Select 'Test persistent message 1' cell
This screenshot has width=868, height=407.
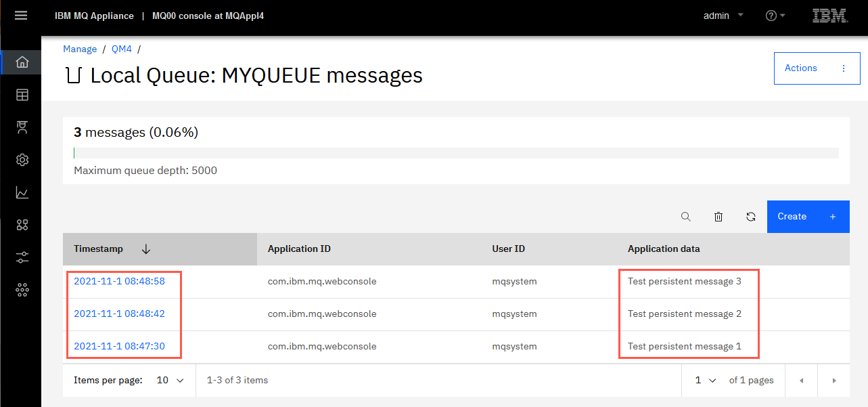coord(684,346)
